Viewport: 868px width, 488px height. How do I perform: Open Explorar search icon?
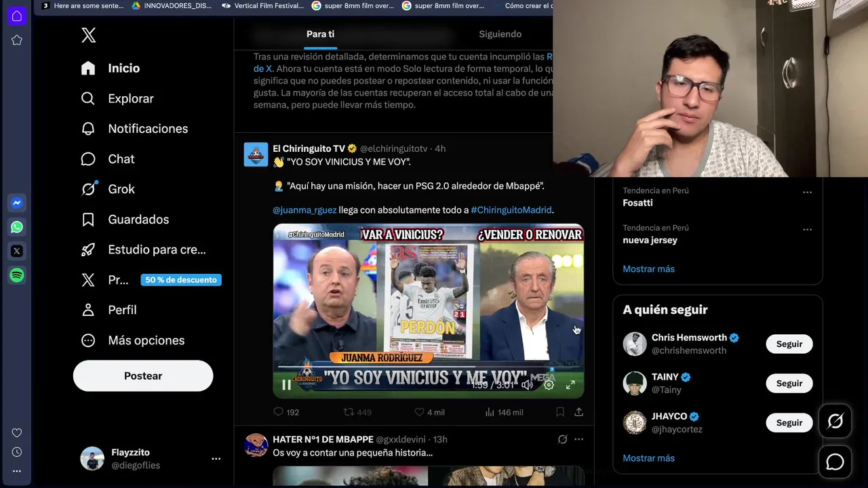coord(88,98)
